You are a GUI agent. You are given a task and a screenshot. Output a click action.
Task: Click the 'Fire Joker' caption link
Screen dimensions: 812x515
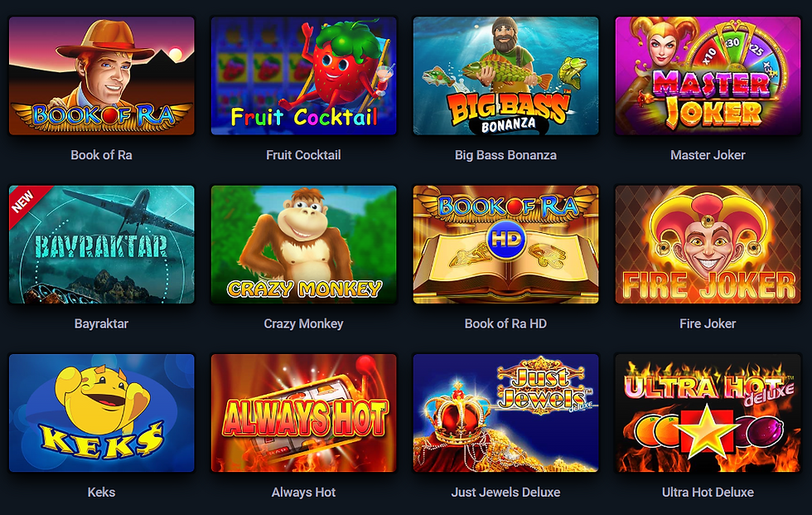click(x=708, y=323)
